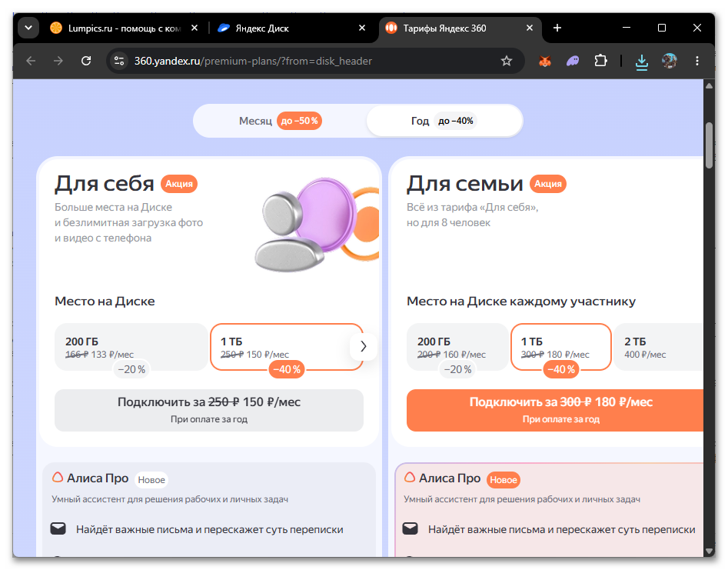Choose 1 ТБ in Для семьи plan
The width and height of the screenshot is (728, 570).
[x=561, y=347]
